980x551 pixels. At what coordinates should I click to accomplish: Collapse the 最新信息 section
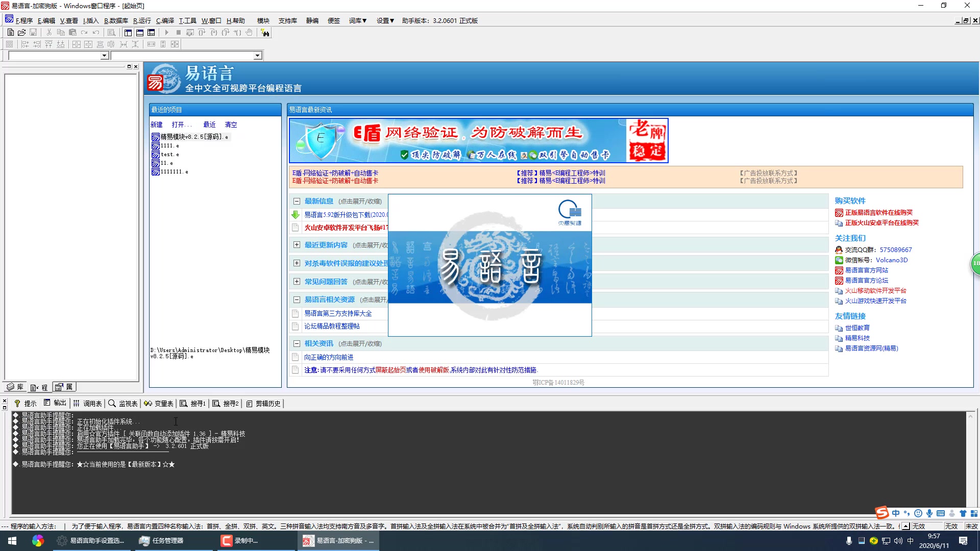[x=297, y=202]
